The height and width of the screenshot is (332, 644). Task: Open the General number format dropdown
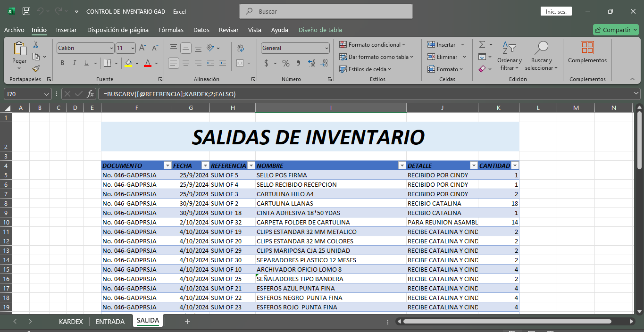coord(326,48)
